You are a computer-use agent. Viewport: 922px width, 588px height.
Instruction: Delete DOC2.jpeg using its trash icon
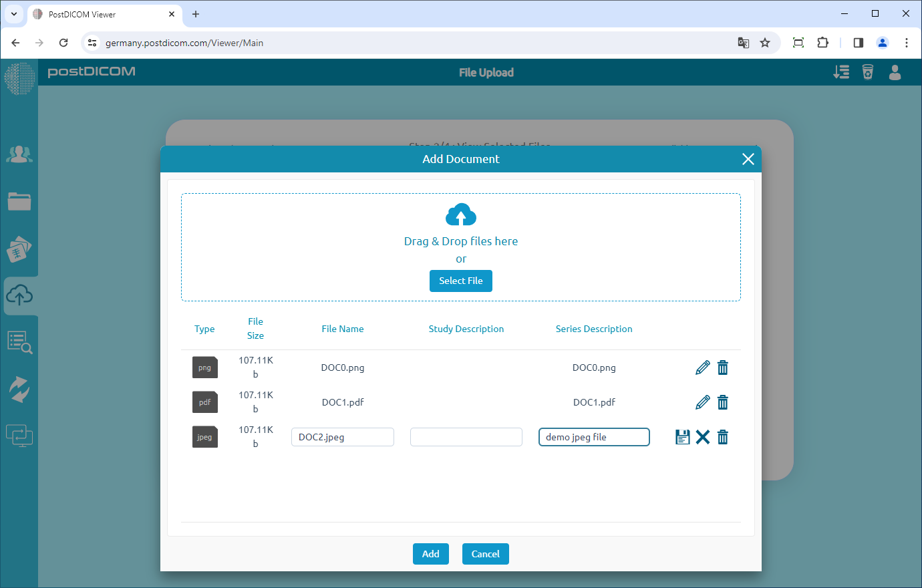click(x=722, y=436)
